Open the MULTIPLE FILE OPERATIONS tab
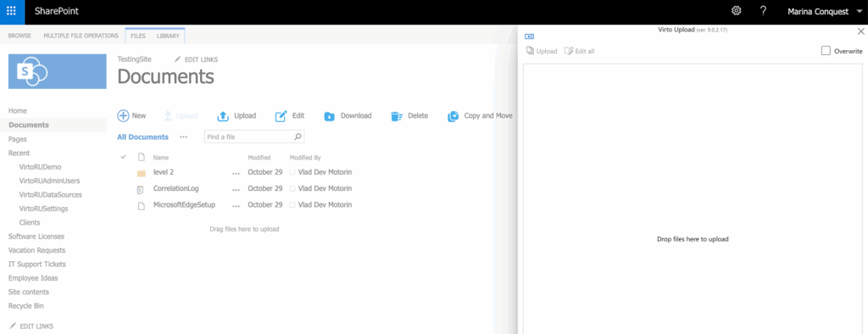868x334 pixels. tap(81, 36)
